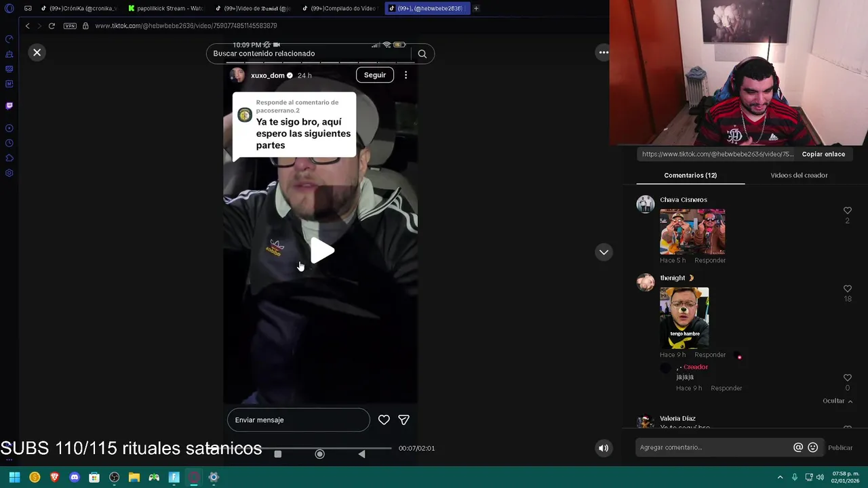
Task: Close the TikTok video viewer
Action: [37, 52]
